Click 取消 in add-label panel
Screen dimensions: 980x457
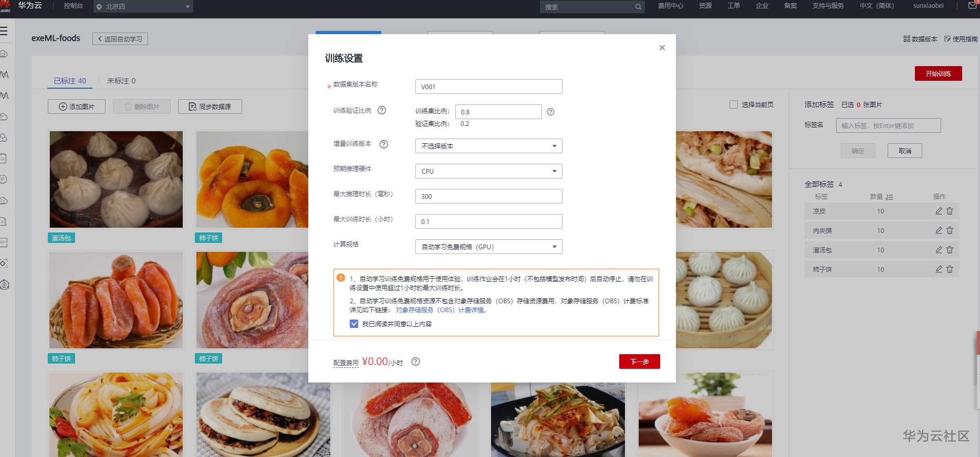(x=905, y=151)
